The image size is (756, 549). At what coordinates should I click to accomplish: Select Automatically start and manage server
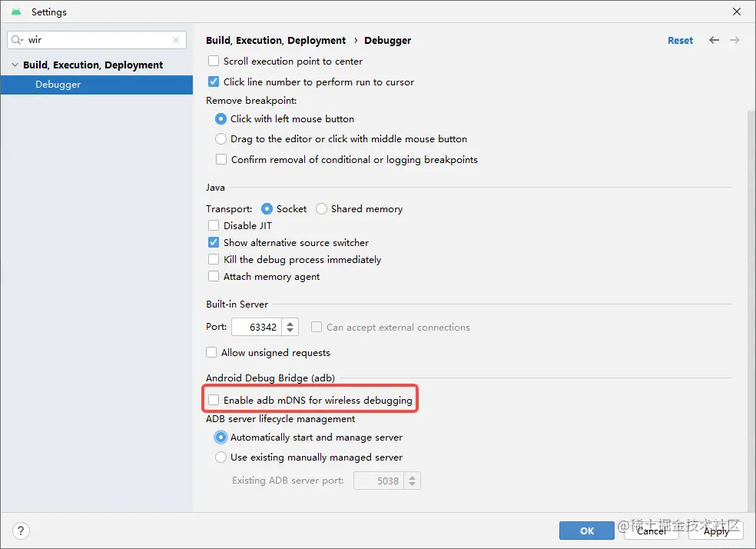220,437
